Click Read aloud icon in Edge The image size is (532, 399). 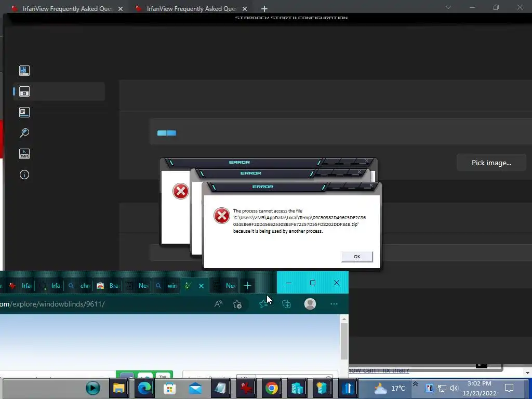tap(219, 304)
